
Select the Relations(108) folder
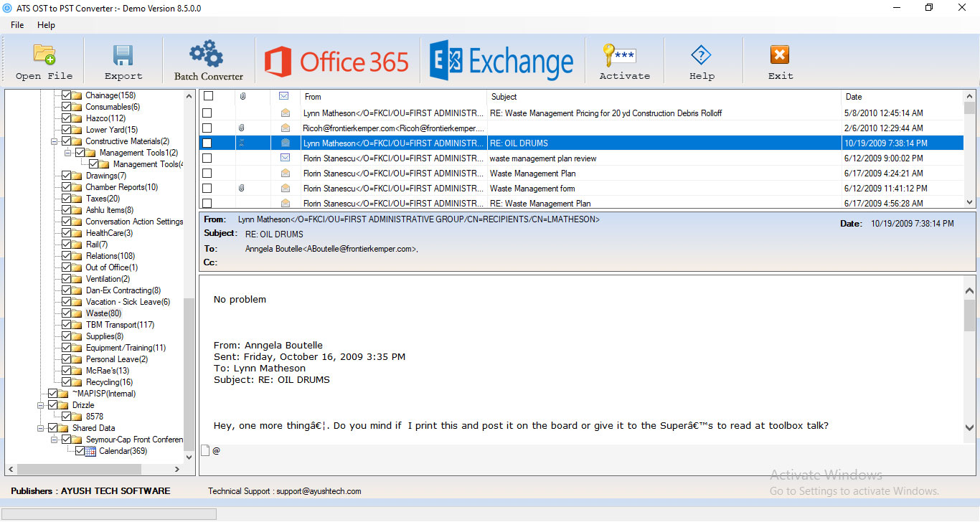coord(110,256)
